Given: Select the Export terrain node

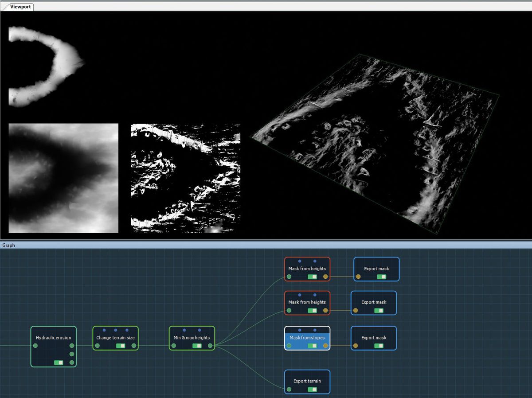Looking at the screenshot, I should 307,381.
